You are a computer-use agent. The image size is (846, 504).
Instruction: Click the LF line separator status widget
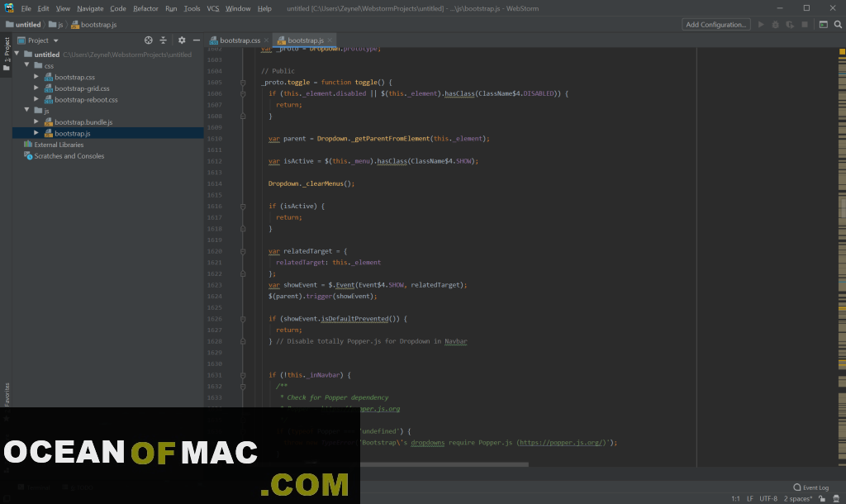(750, 498)
